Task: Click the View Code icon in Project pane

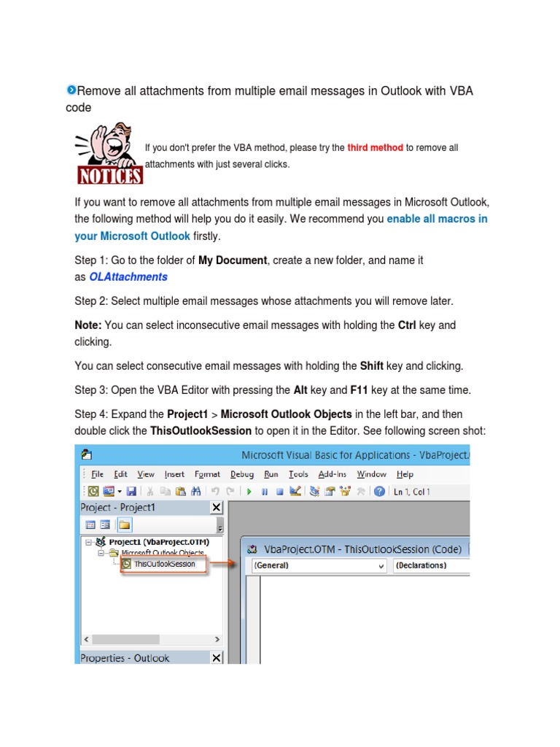Action: coord(90,525)
